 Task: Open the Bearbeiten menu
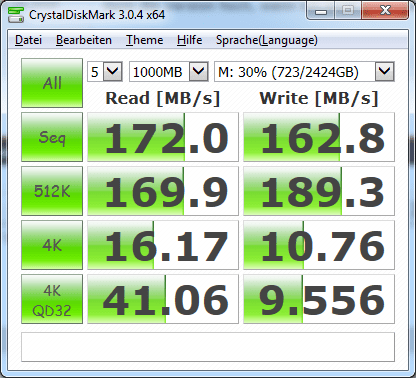pos(84,40)
